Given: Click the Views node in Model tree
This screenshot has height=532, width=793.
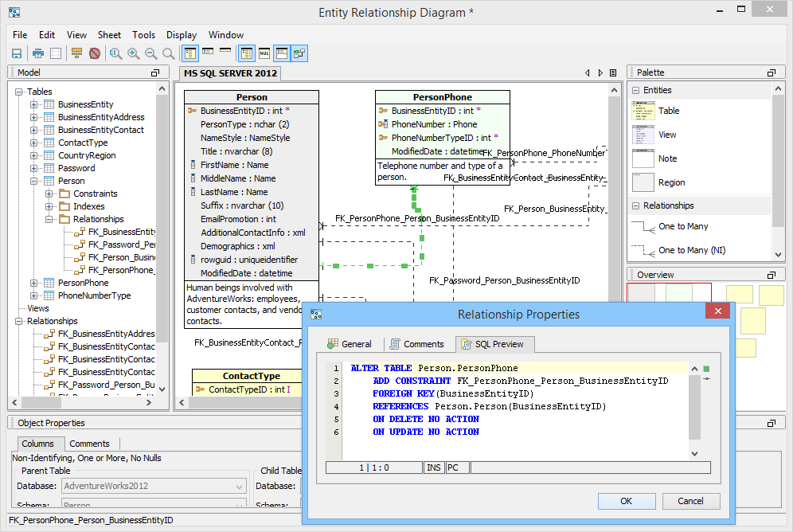Looking at the screenshot, I should click(38, 308).
